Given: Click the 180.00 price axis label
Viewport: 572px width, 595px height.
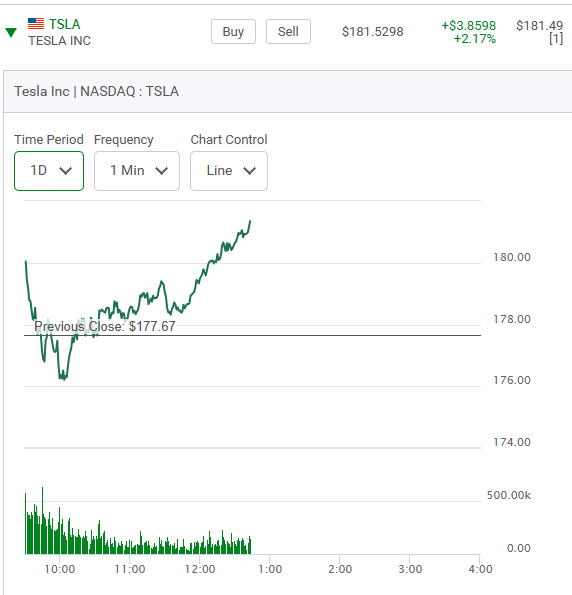Looking at the screenshot, I should (x=512, y=257).
